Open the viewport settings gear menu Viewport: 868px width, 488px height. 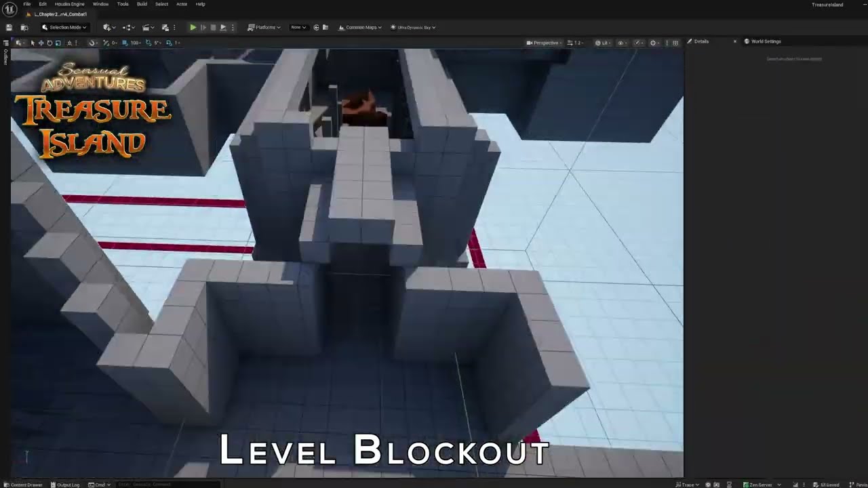654,43
